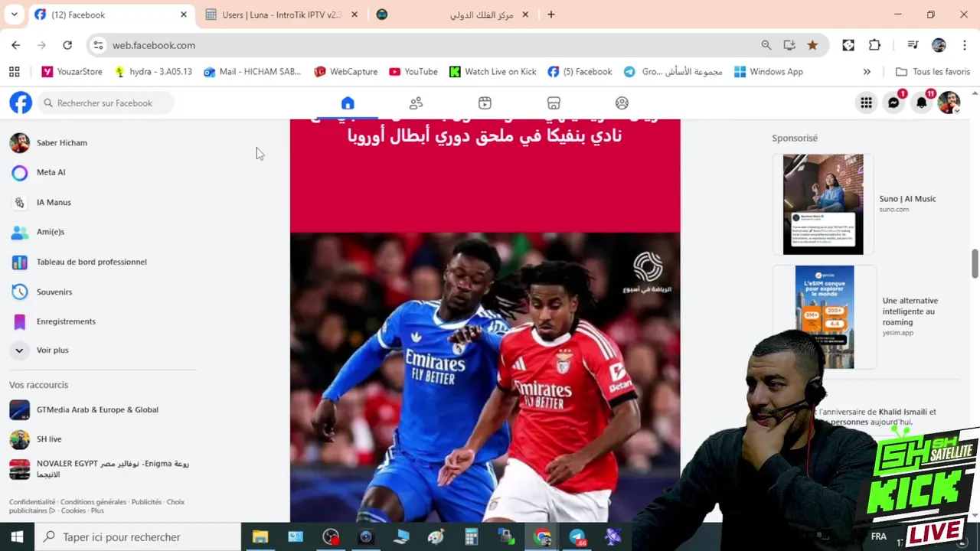
Task: Open the Facebook menu grid icon
Action: pyautogui.click(x=866, y=103)
